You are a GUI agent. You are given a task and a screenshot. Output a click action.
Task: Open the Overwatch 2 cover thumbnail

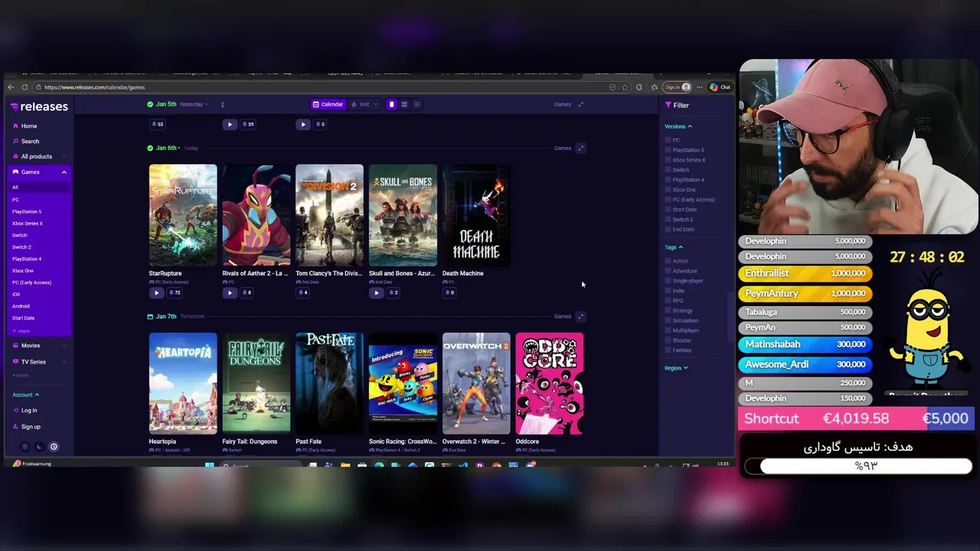click(476, 383)
